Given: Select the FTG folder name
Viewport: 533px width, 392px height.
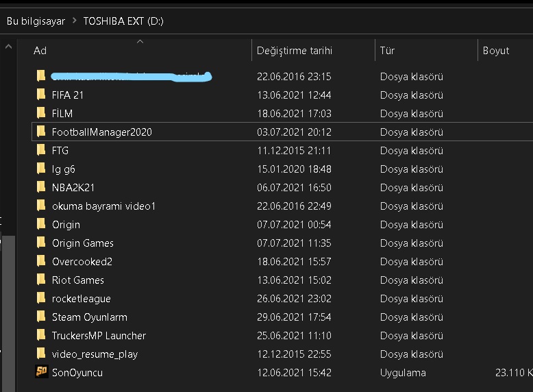Looking at the screenshot, I should pyautogui.click(x=60, y=151).
